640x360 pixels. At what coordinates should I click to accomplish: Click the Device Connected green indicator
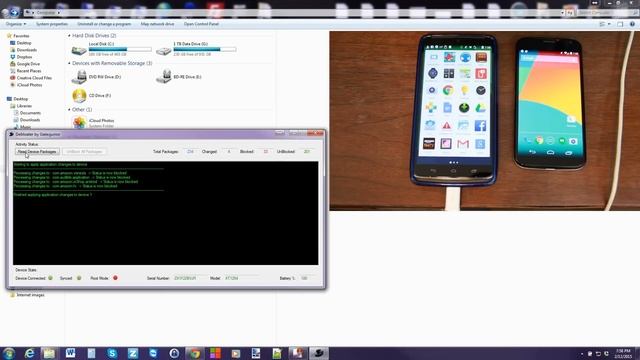[x=51, y=278]
